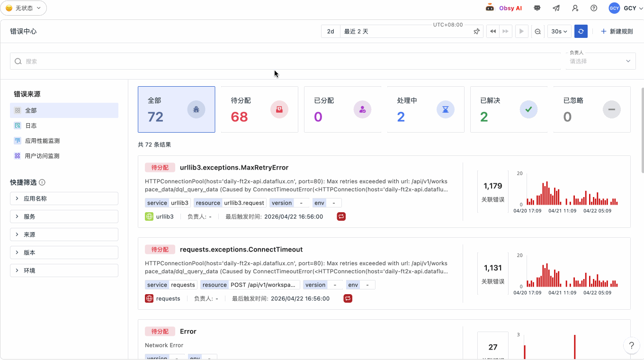
Task: Open the 30s refresh interval dropdown
Action: coord(559,31)
